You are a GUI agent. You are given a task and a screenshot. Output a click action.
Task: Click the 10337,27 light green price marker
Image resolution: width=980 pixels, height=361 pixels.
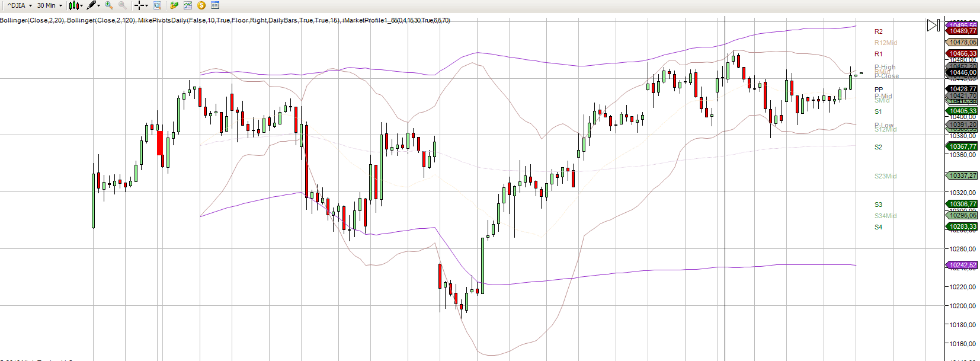962,175
